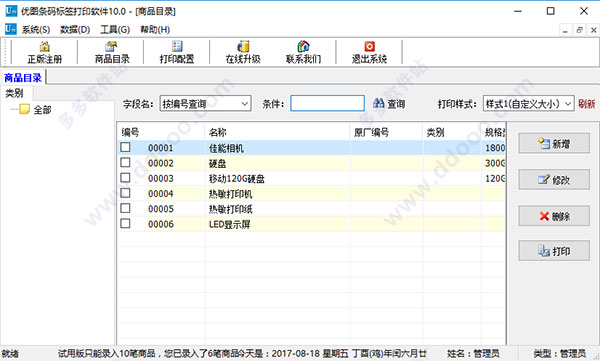Click the 姓名：管理员 status entry
The height and width of the screenshot is (361, 600).
[473, 354]
